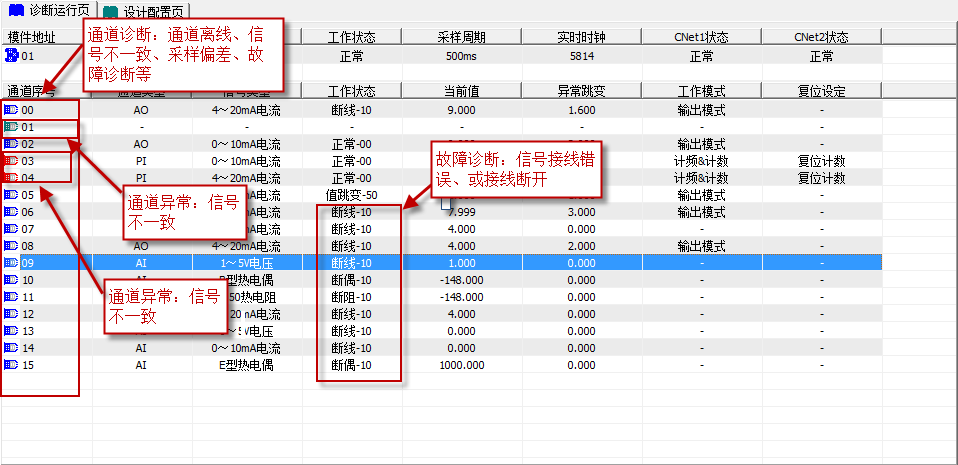This screenshot has width=958, height=465.
Task: Click the channel 00 row icon
Action: (12, 110)
